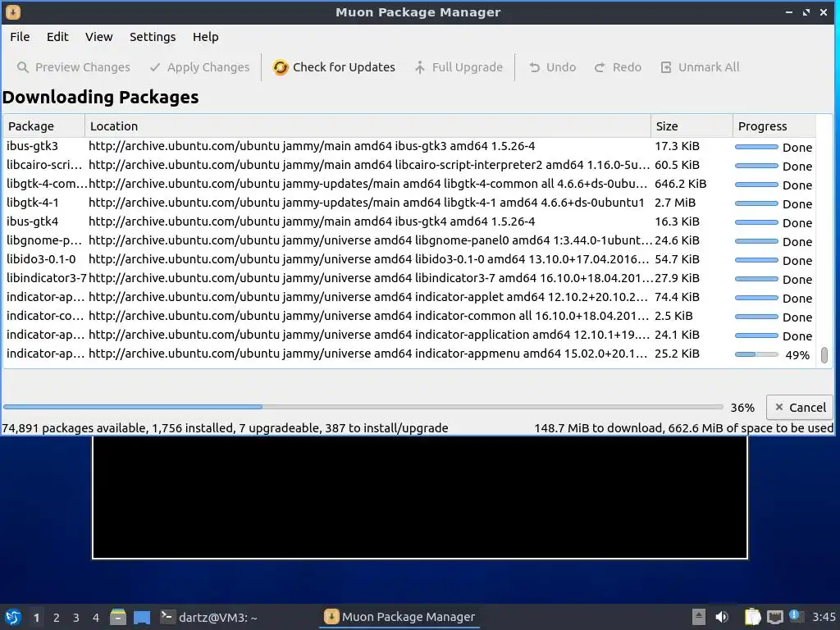840x630 pixels.
Task: Click the Muon app icon in title bar
Action: 13,11
